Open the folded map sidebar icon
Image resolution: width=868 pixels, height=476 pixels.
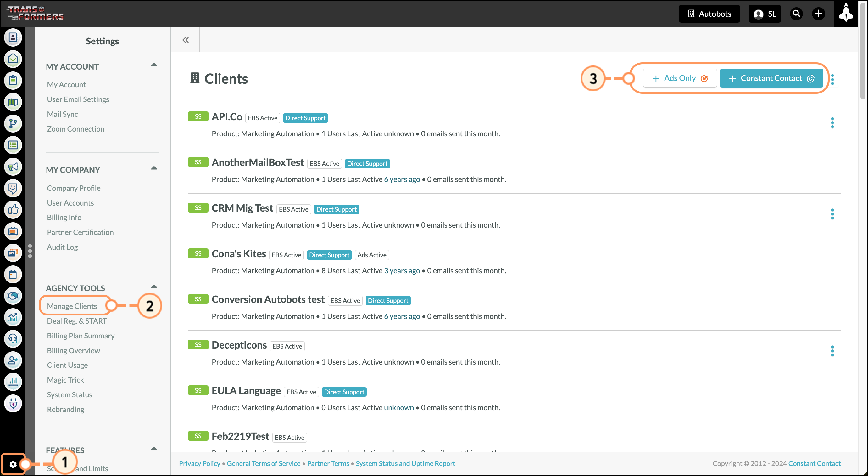pyautogui.click(x=13, y=102)
